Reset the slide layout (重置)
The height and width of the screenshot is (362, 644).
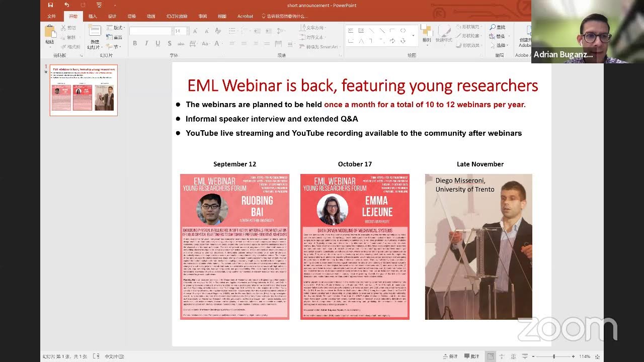115,37
